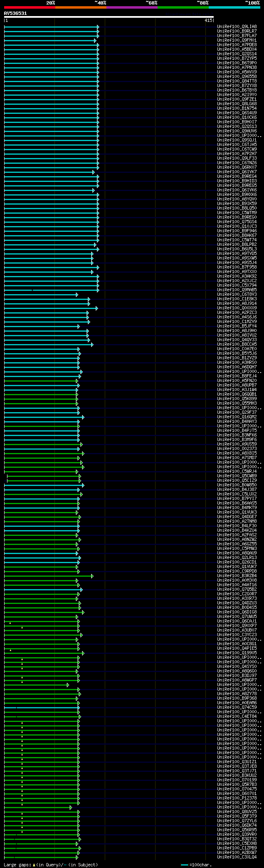Select hit label UniRef100_Q9SQJ1
This screenshot has width=264, height=868.
[x=237, y=140]
